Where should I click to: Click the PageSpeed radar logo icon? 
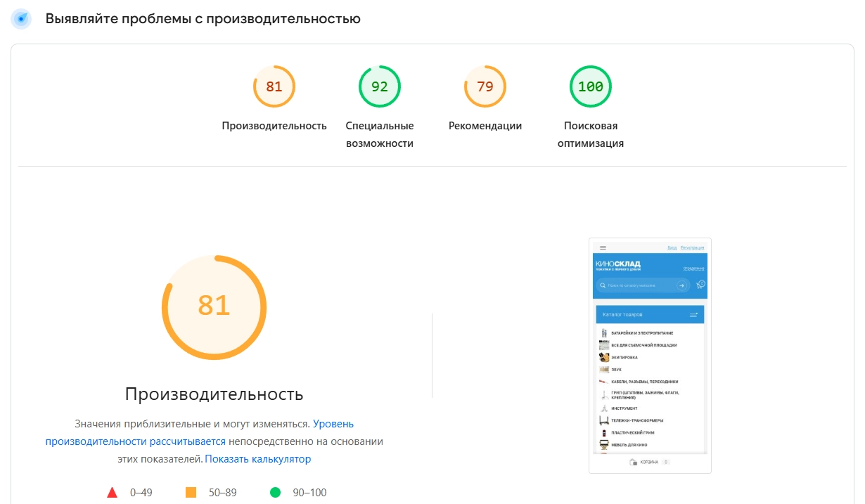21,19
